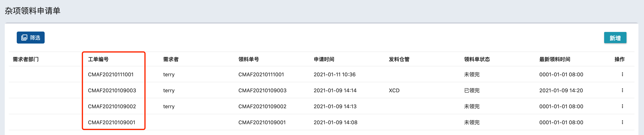Image resolution: width=644 pixels, height=135 pixels.
Task: Click the 最新领料时间 column header
Action: click(555, 59)
